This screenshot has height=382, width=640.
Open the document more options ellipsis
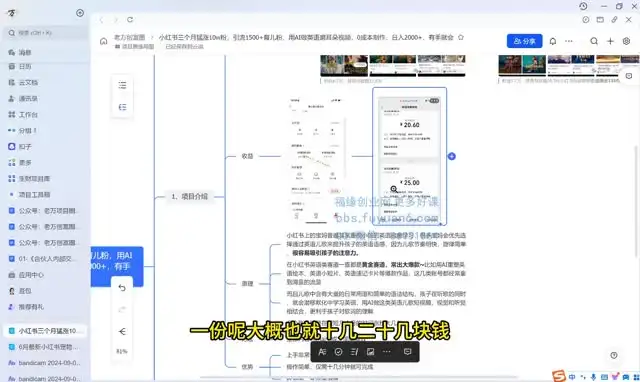click(x=569, y=41)
